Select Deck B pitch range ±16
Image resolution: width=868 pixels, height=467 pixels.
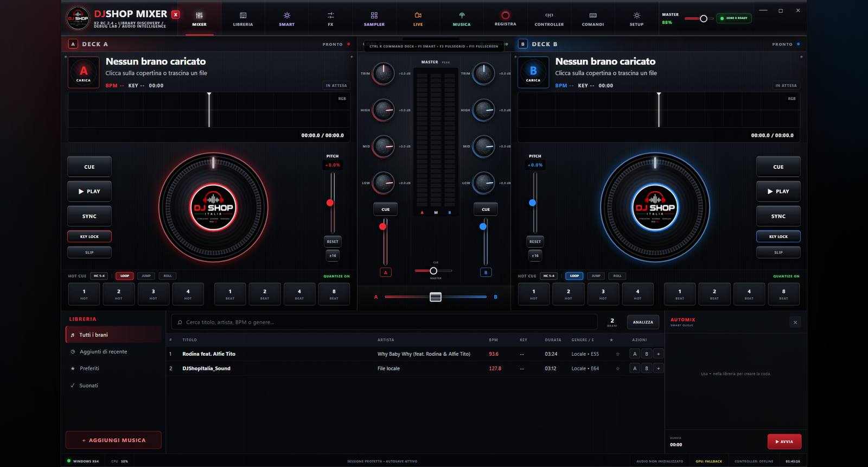tap(535, 255)
